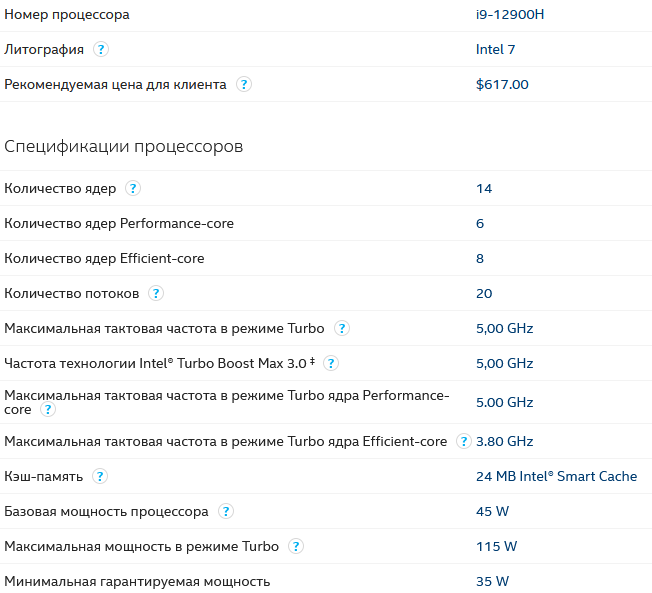Screen dimensions: 652x593
Task: Open help for Максимальная мощность в режиме Turbo
Action: click(x=296, y=546)
